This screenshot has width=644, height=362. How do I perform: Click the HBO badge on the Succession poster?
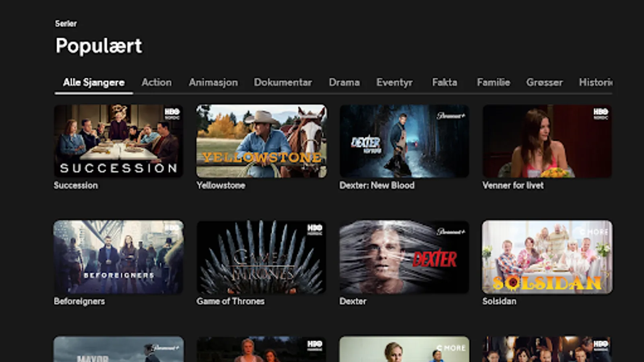click(172, 113)
